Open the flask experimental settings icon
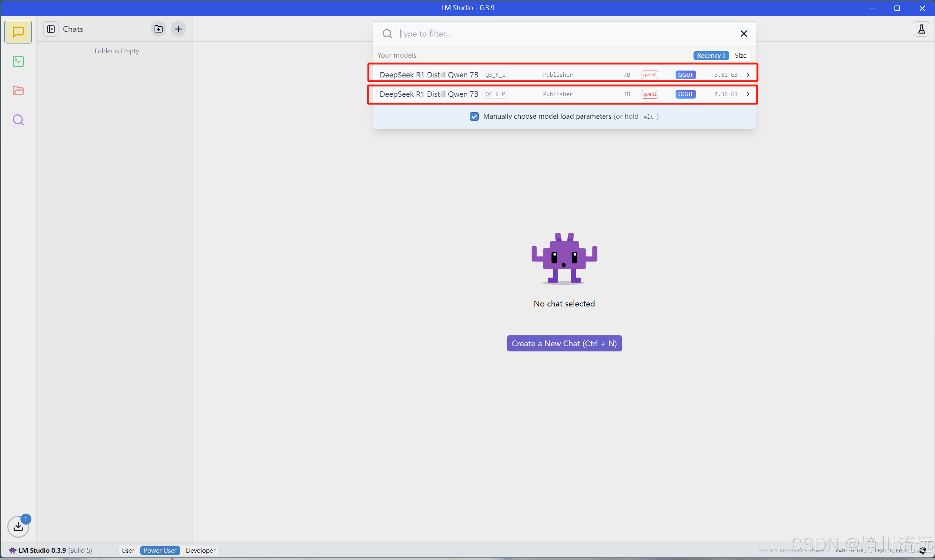Screen dimensions: 935x560 click(921, 29)
